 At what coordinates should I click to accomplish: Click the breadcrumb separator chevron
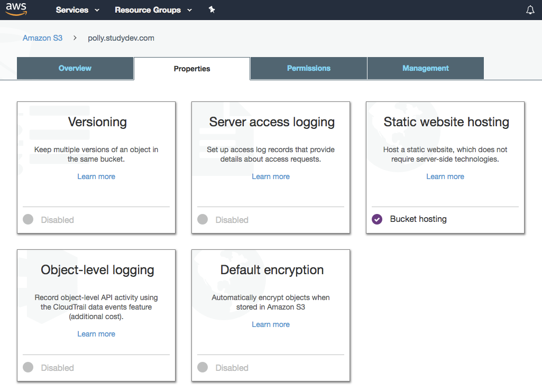pos(75,38)
